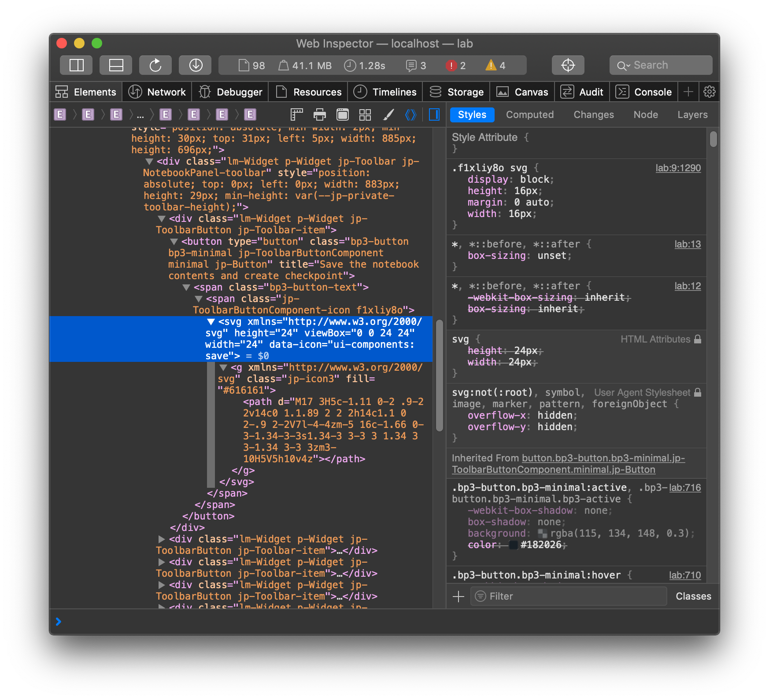
Task: Show the resource count 98 indicator
Action: coord(251,66)
